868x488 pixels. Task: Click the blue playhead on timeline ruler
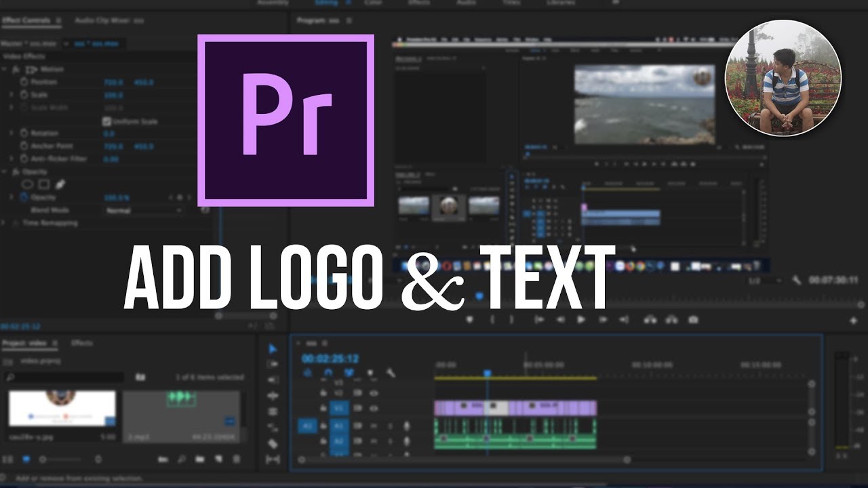pos(486,373)
